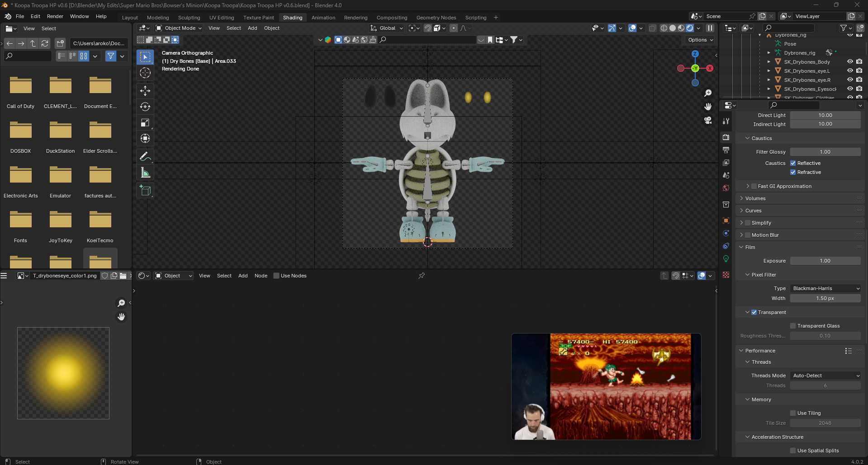This screenshot has width=868, height=465.
Task: Enable Use Tiling checkbox
Action: click(x=793, y=413)
